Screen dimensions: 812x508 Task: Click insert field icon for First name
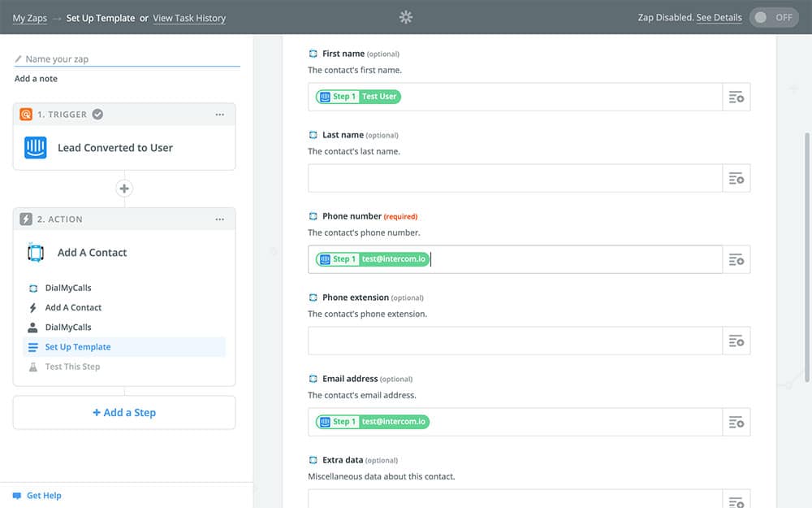(x=736, y=97)
